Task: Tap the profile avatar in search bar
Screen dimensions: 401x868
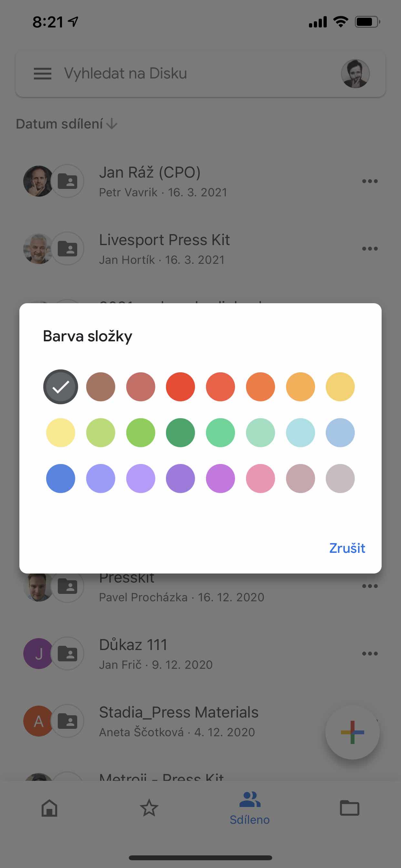Action: click(x=355, y=73)
